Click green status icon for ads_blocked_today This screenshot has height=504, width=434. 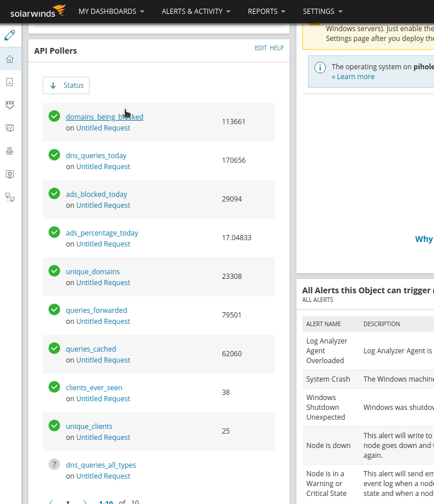pyautogui.click(x=54, y=193)
